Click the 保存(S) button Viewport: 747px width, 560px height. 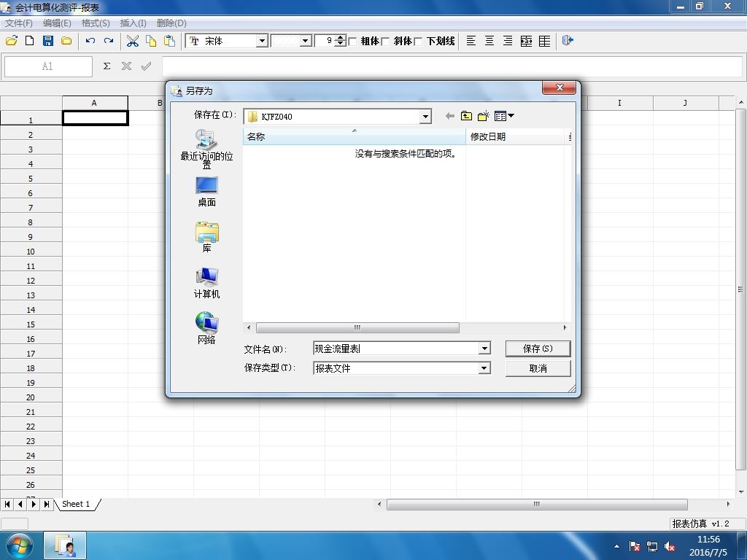pos(538,349)
